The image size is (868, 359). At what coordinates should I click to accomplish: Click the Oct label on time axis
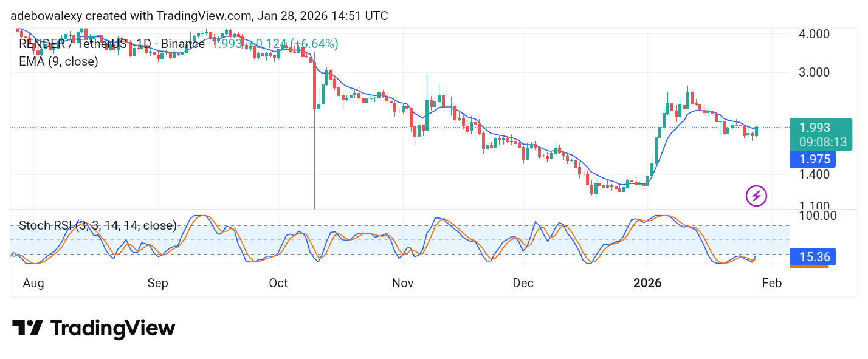[278, 283]
